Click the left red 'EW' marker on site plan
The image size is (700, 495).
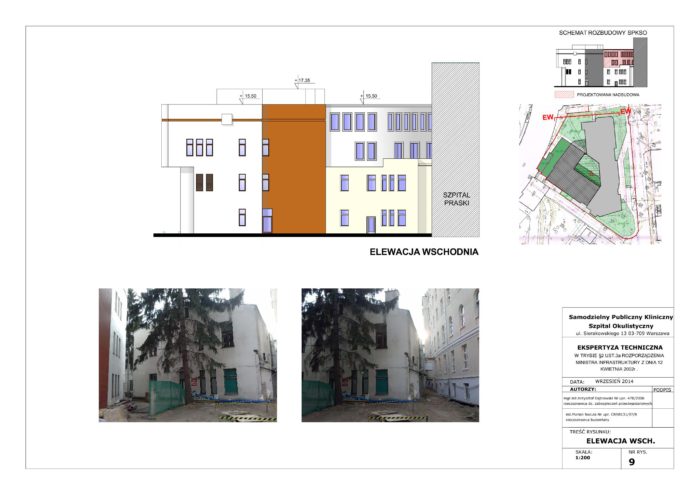[x=548, y=118]
